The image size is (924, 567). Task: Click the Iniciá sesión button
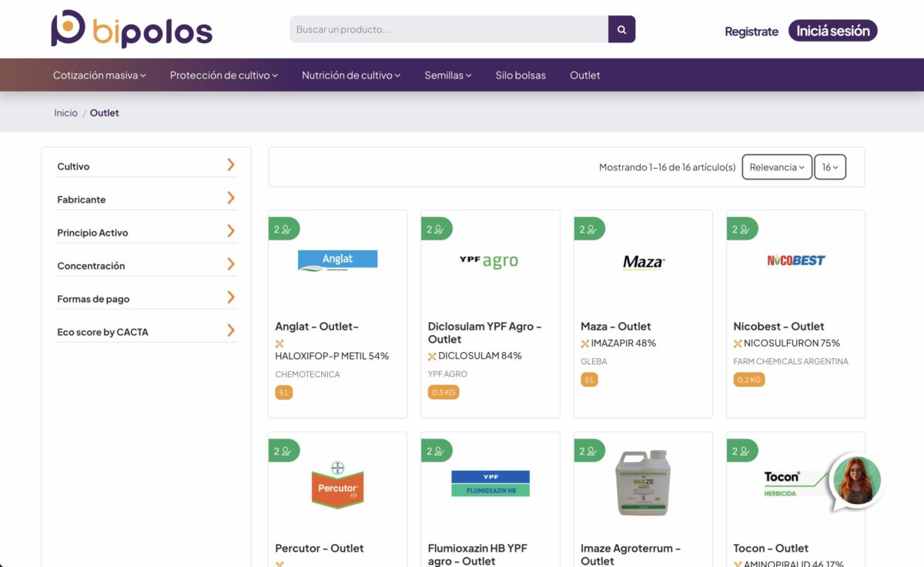point(832,31)
